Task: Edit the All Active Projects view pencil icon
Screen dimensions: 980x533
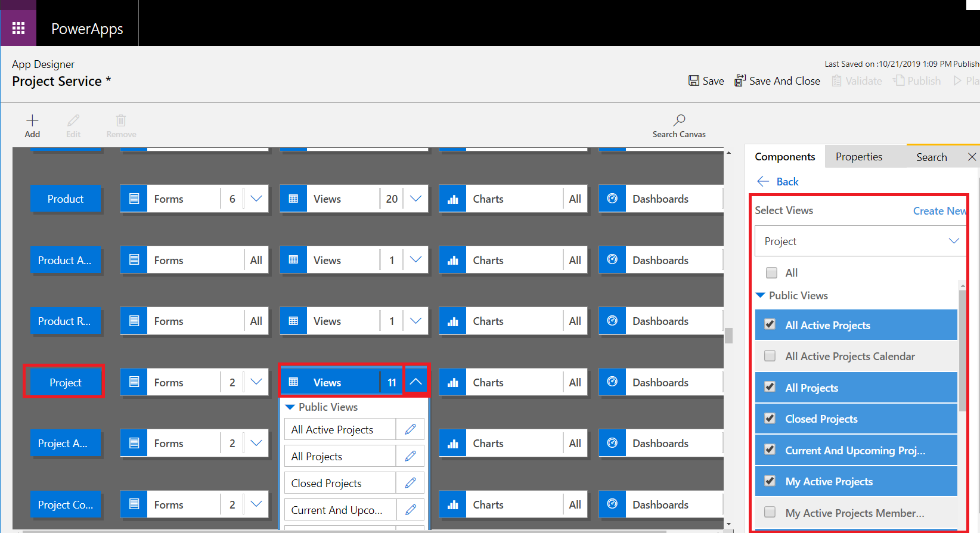Action: [x=410, y=429]
